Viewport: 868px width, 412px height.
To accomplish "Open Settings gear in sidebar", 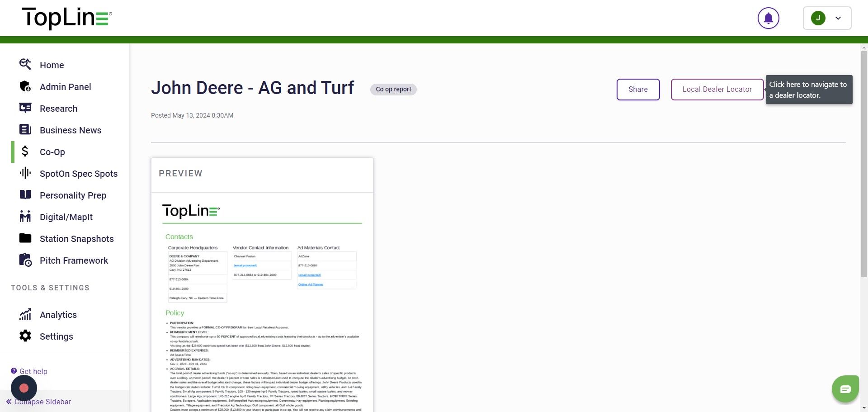I will pyautogui.click(x=25, y=336).
